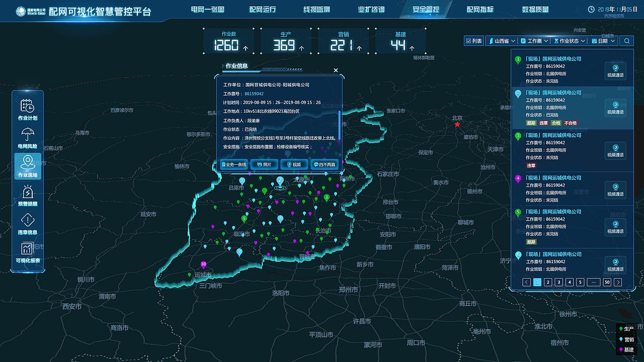Screen dimensions: 644x362
Task: Click the 基建 44 counter
Action: (x=401, y=41)
